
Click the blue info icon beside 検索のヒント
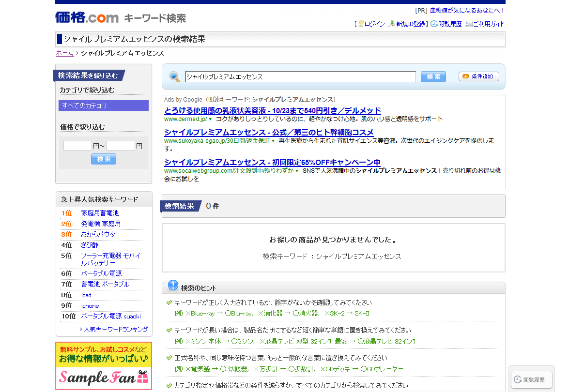pos(173,286)
